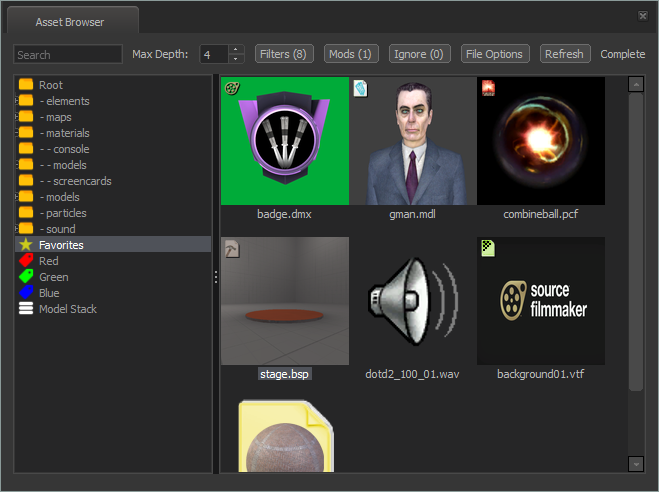659x492 pixels.
Task: Expand the elements folder tree node
Action: [16, 101]
